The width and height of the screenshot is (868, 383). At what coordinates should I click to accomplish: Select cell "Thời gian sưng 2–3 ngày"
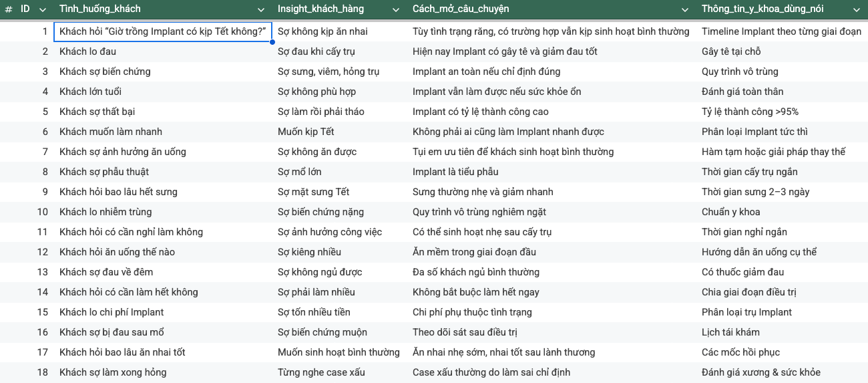(x=782, y=192)
